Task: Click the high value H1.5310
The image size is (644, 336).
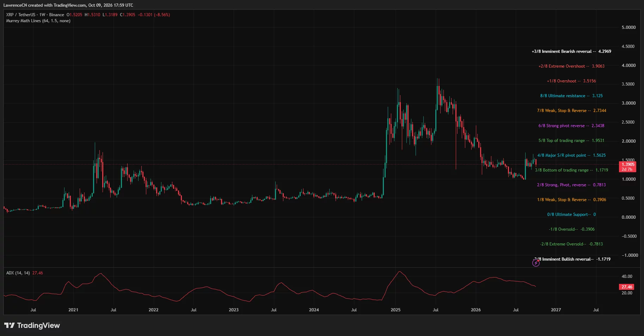Action: 92,15
